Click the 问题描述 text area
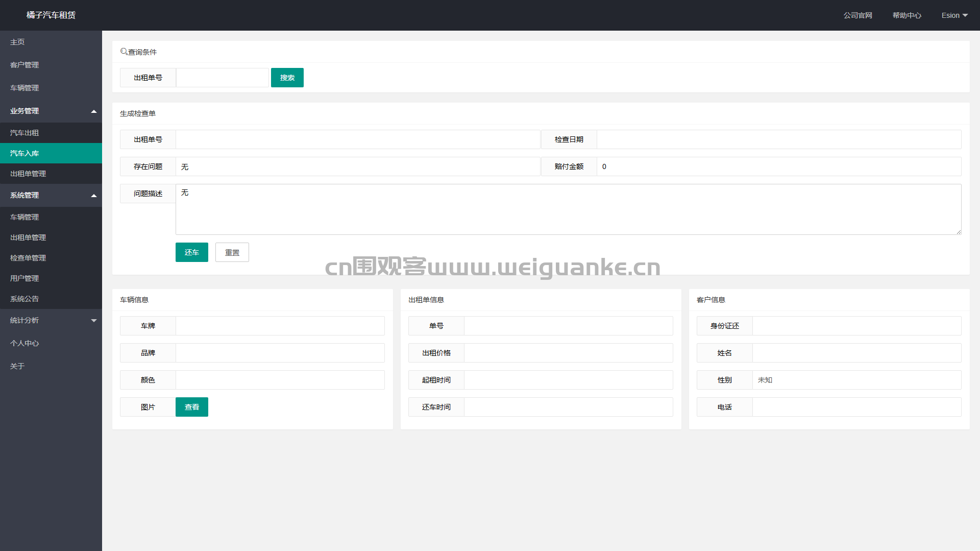980x551 pixels. point(569,209)
